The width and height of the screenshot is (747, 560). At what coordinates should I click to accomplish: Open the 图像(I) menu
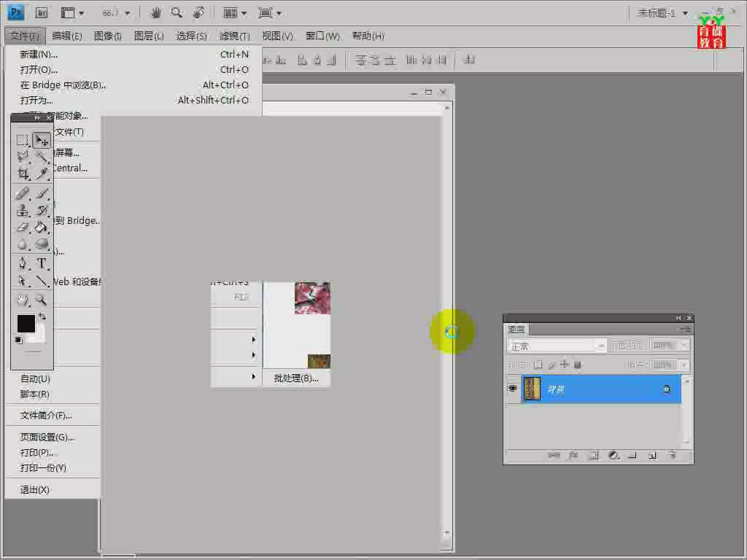click(x=108, y=36)
